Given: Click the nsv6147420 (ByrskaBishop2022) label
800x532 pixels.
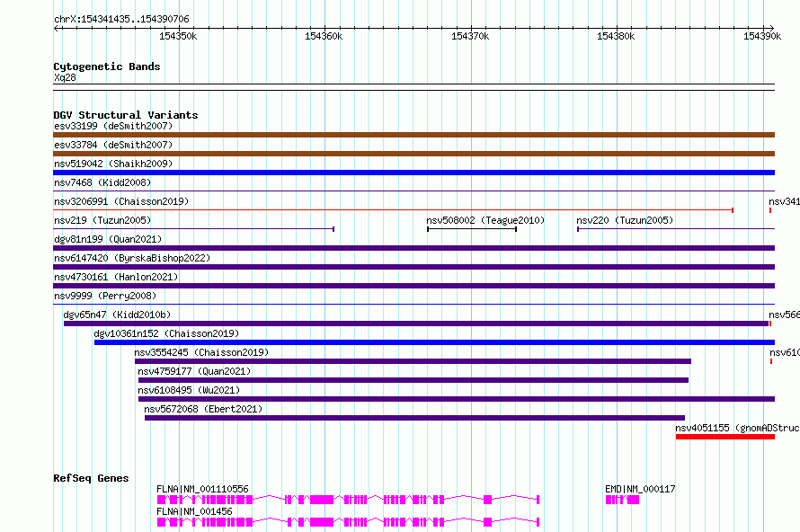Looking at the screenshot, I should [x=132, y=258].
